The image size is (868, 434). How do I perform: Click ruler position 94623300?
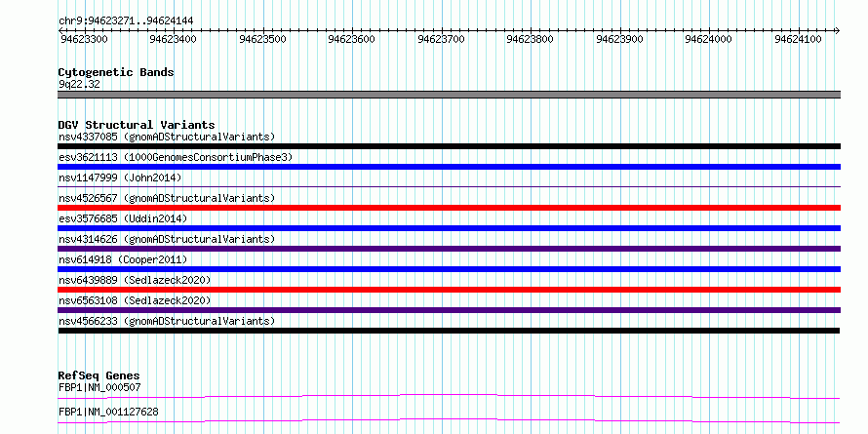click(84, 39)
